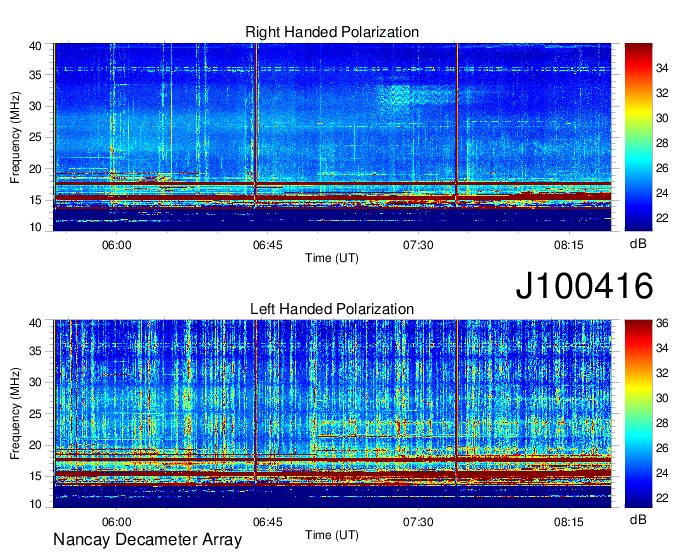Click the '06:00' tick on the bottom plot
The image size is (680, 552).
tap(117, 522)
